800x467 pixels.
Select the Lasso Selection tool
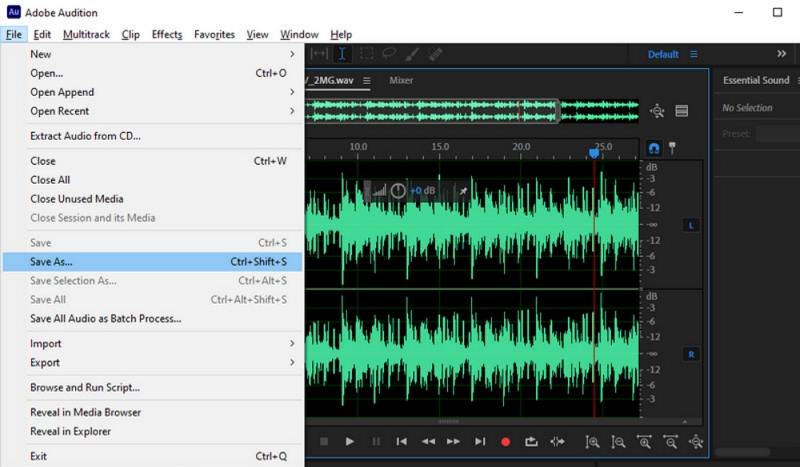pyautogui.click(x=389, y=54)
